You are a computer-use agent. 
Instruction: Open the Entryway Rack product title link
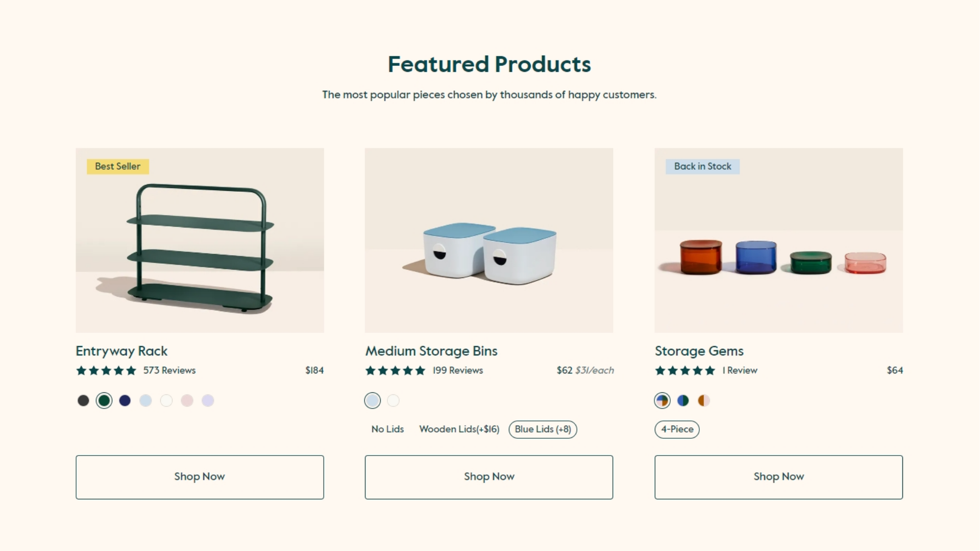(x=121, y=351)
